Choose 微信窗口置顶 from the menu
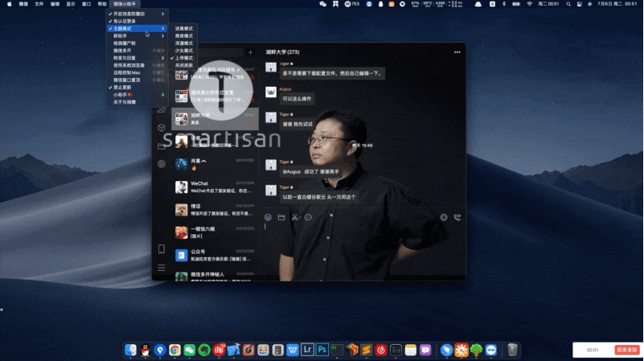The width and height of the screenshot is (644, 361). (137, 80)
